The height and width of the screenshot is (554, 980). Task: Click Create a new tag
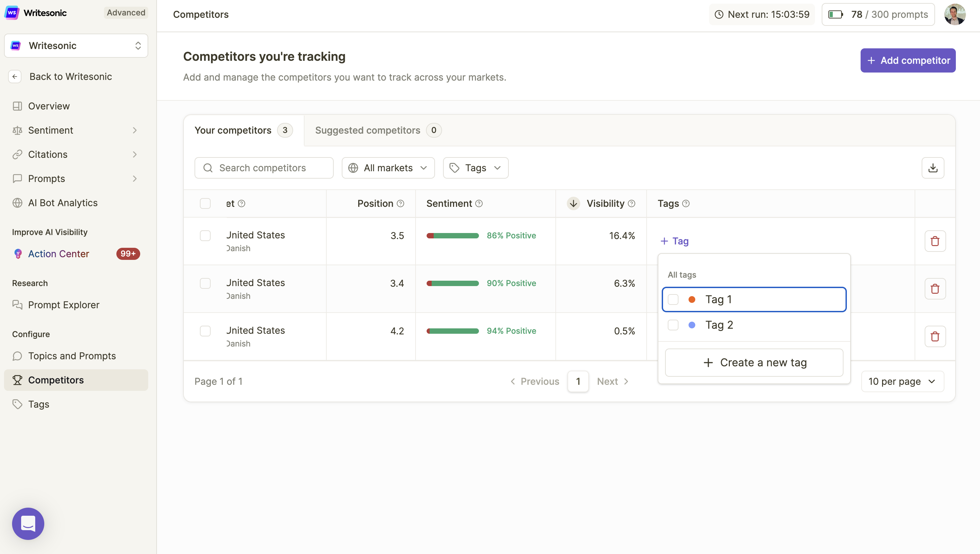pos(754,363)
